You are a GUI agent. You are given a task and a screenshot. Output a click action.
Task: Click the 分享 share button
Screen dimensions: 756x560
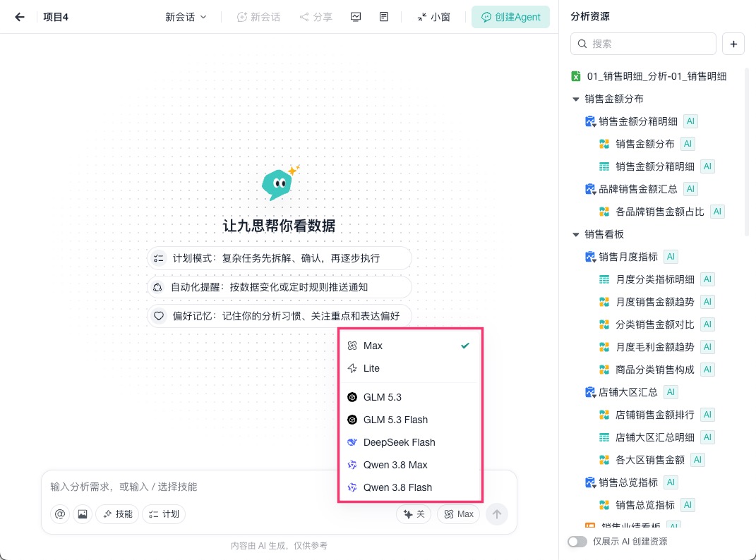[316, 18]
